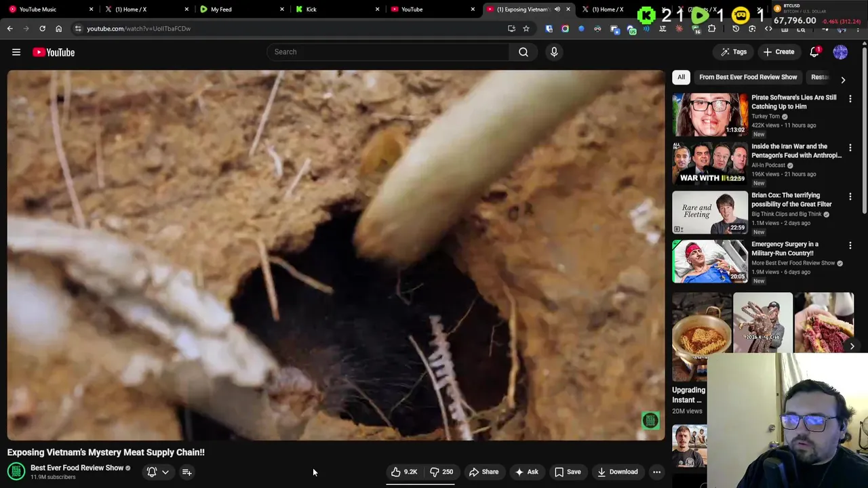Select the All filter chip

pos(681,77)
